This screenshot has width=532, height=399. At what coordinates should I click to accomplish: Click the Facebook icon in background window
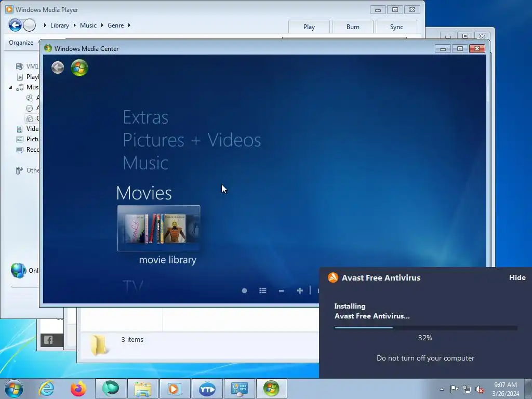(x=48, y=340)
